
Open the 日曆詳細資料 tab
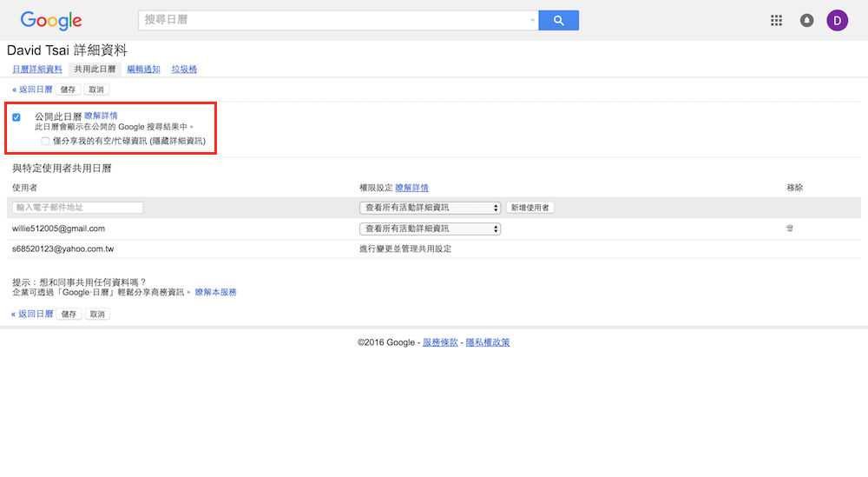[x=37, y=70]
